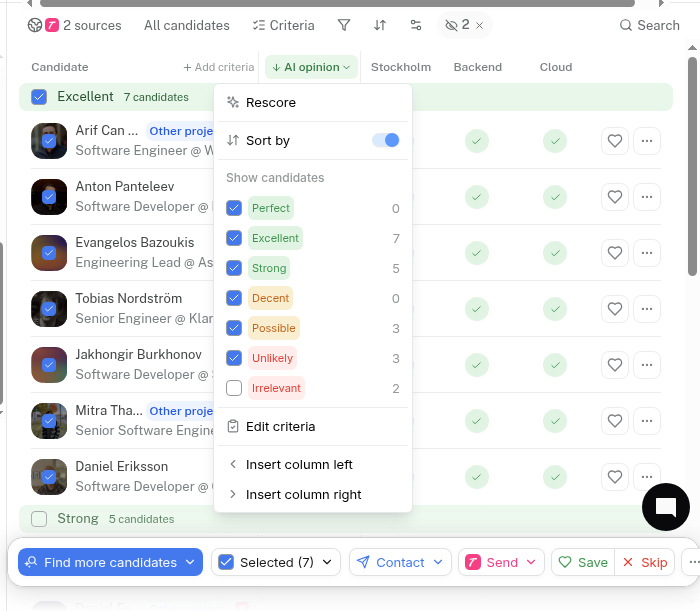Favorite Jakhongir Burkhonov with heart icon
This screenshot has height=611, width=700.
tap(615, 365)
